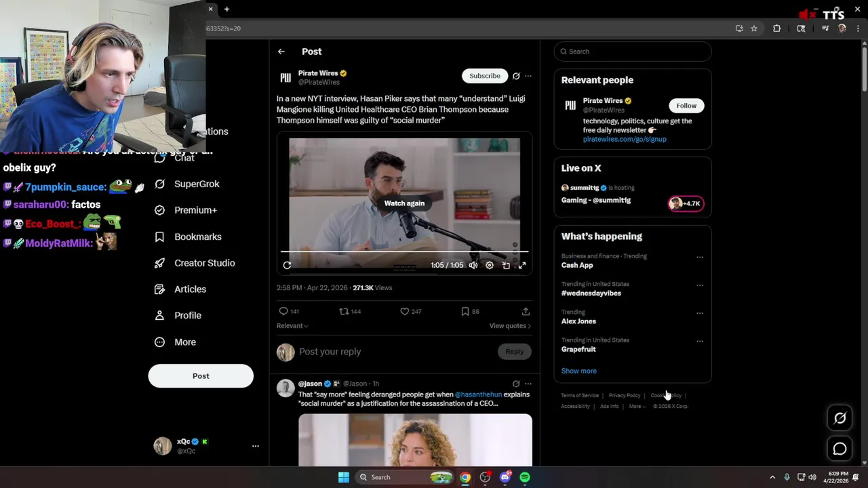Open Chrome three-dot menu
868x488 pixels.
(x=858, y=28)
